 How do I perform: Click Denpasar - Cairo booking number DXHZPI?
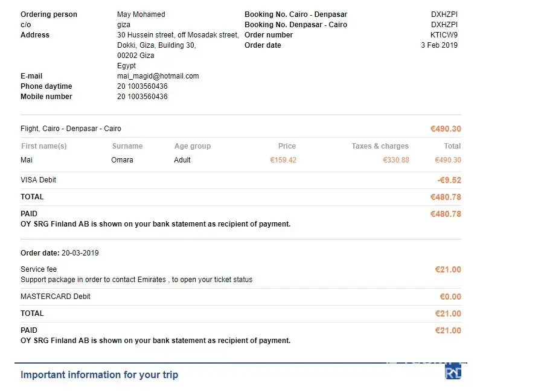click(x=444, y=25)
